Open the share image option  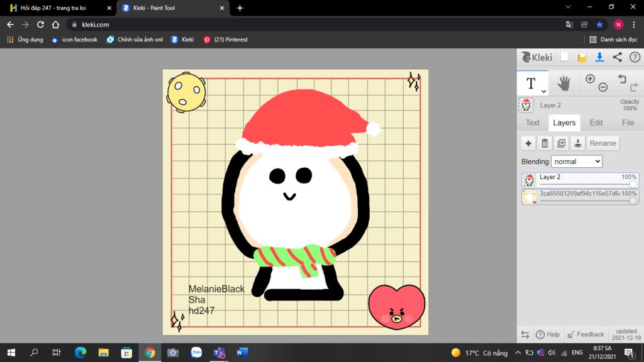click(618, 57)
